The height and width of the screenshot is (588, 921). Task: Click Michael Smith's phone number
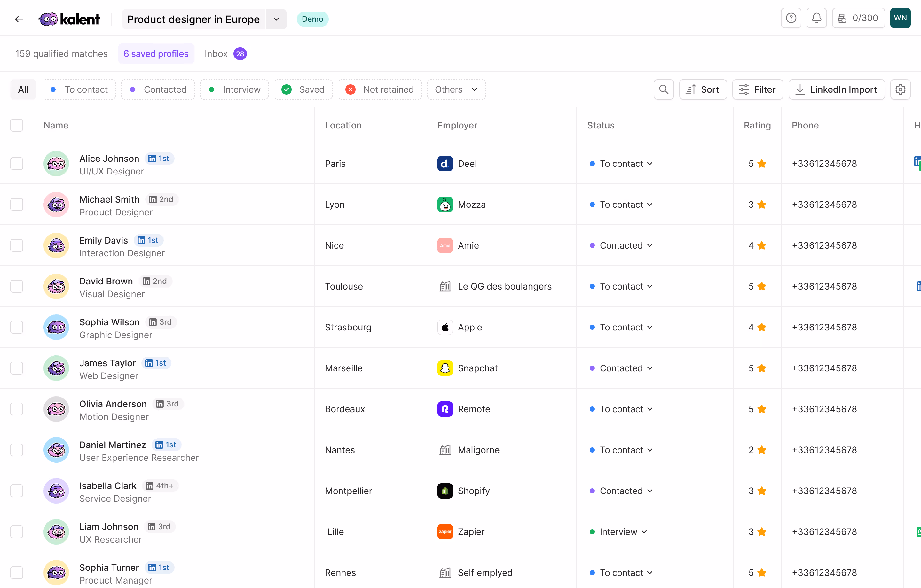(x=824, y=205)
